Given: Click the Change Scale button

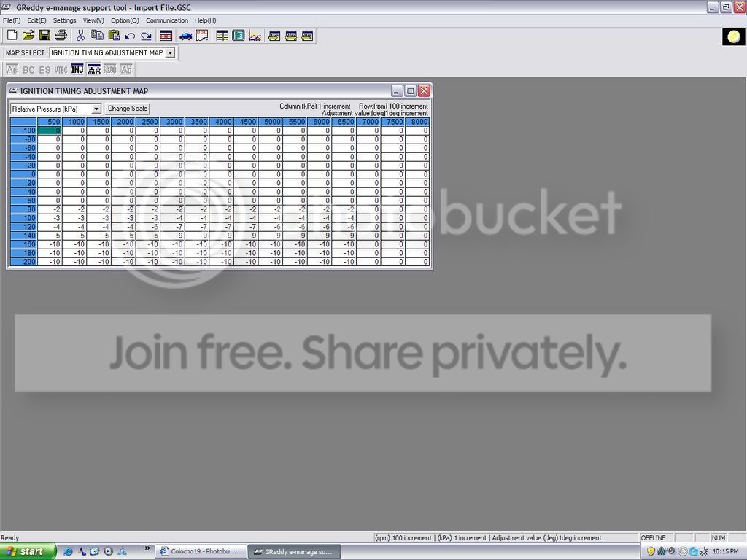Looking at the screenshot, I should tap(128, 109).
